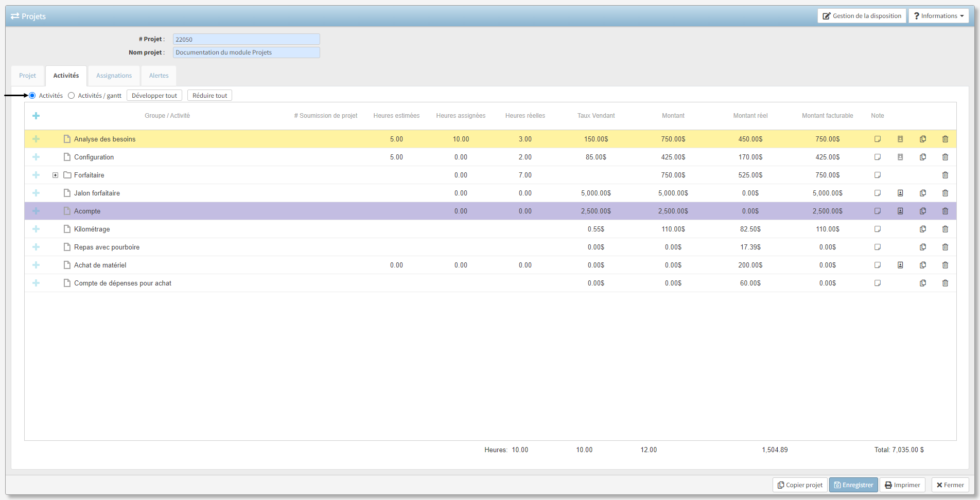980x500 pixels.
Task: Open Gestion de la disposition
Action: coord(862,16)
